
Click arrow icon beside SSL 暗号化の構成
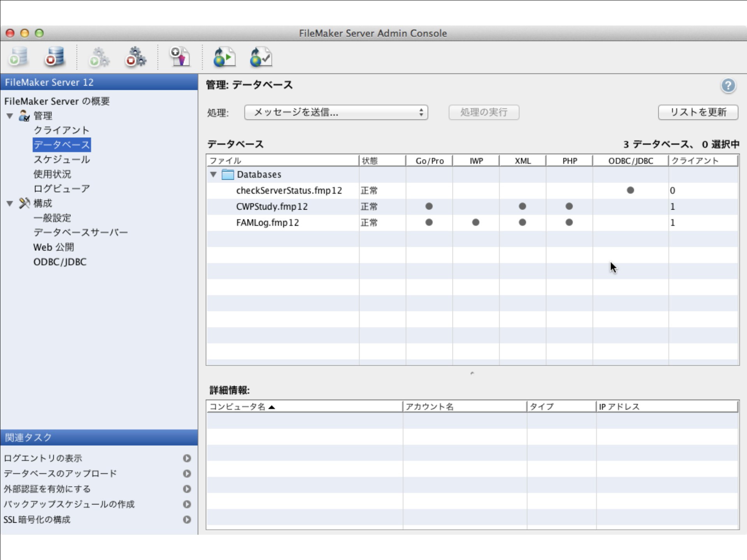[187, 520]
